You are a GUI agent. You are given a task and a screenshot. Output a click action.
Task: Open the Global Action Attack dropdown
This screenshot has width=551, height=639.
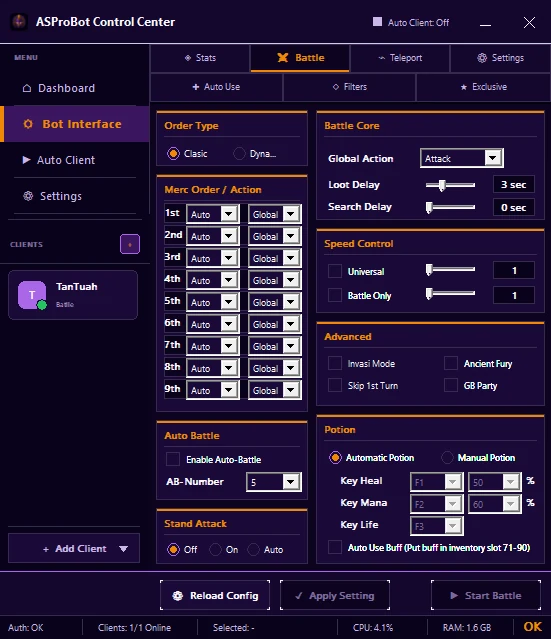point(462,158)
